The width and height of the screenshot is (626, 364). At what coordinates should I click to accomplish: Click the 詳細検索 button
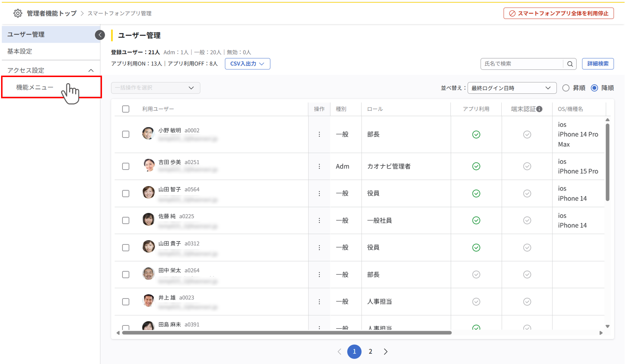coord(598,64)
